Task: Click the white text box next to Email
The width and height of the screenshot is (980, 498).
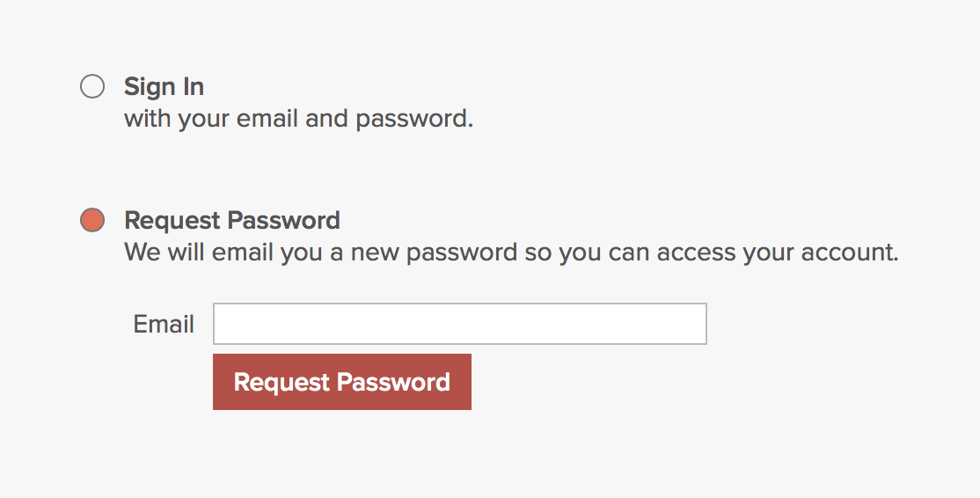Action: (459, 324)
